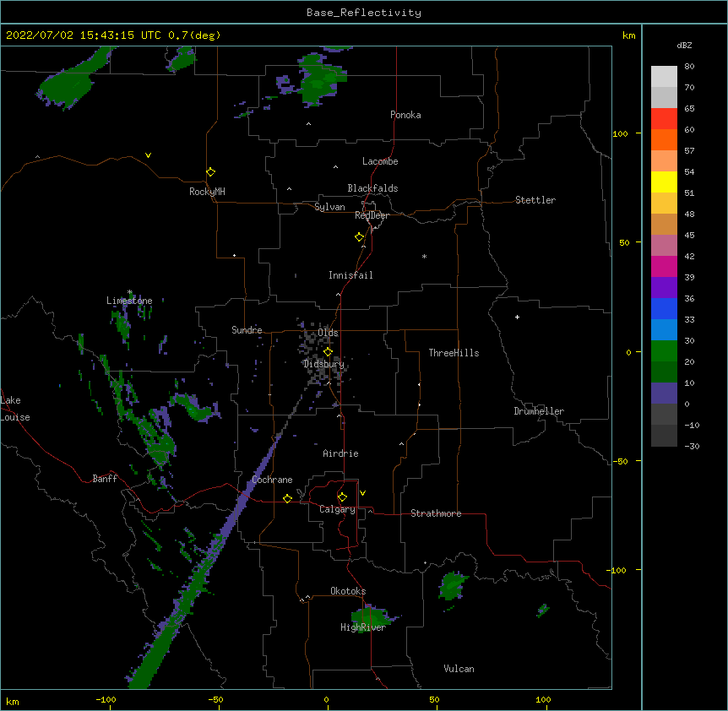The image size is (728, 711).
Task: Click the green echo cell southeast of Strathmore
Action: (452, 586)
